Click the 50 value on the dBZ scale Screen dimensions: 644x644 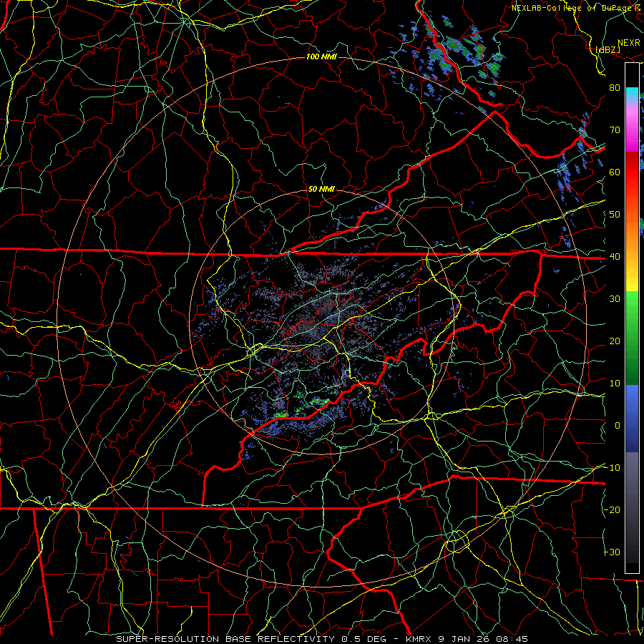click(615, 215)
